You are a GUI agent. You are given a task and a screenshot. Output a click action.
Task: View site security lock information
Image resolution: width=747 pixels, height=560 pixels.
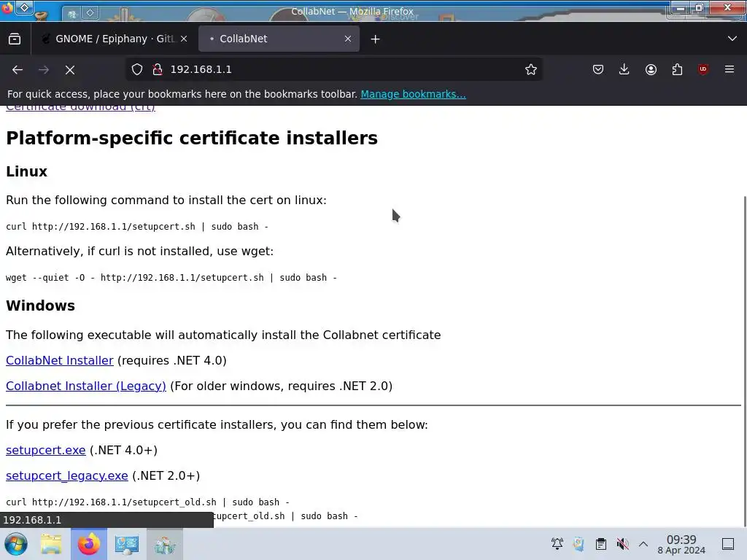[158, 69]
